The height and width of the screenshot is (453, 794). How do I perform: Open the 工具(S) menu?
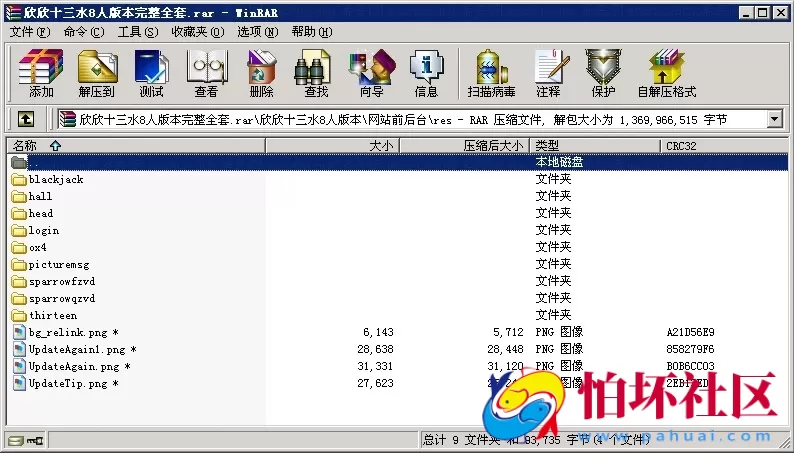tap(138, 32)
